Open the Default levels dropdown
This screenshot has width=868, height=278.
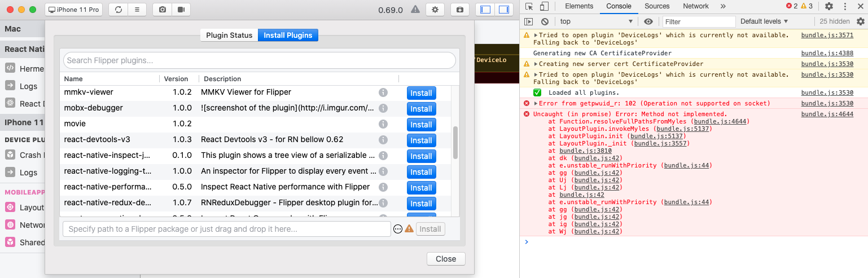[764, 21]
